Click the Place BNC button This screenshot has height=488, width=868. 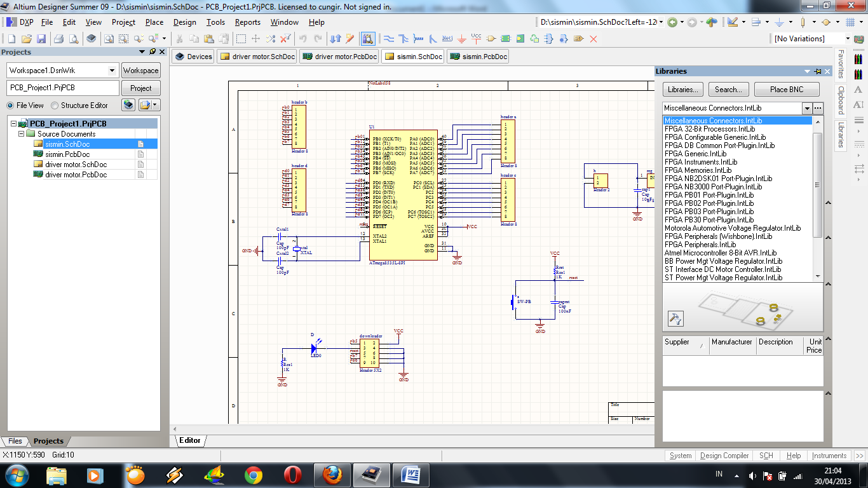click(786, 89)
